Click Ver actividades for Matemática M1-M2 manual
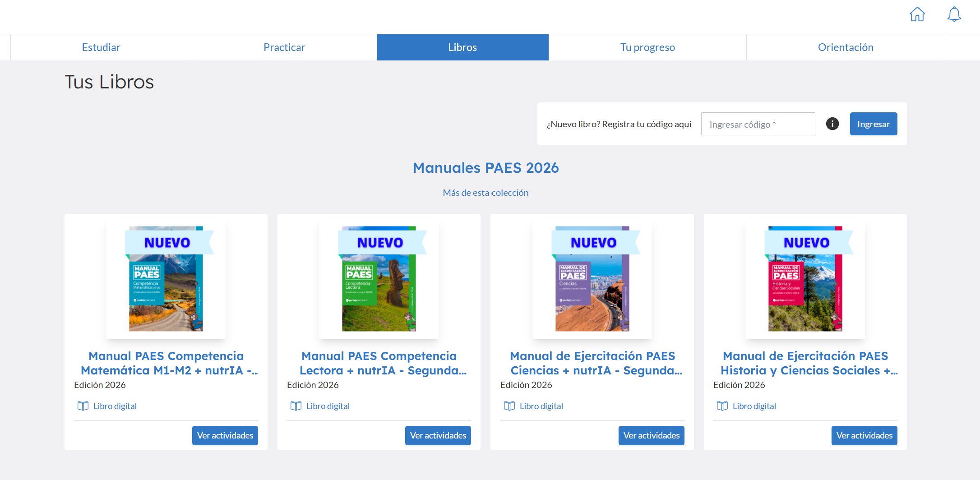Viewport: 980px width, 480px height. 225,435
